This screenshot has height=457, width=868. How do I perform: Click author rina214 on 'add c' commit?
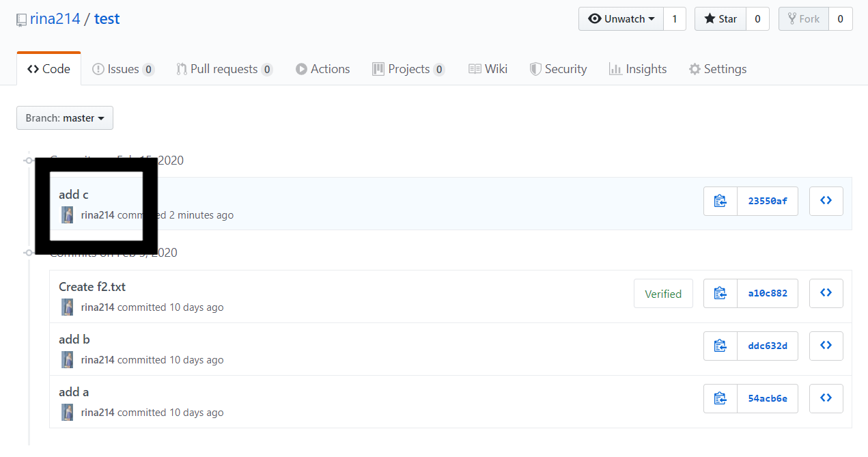(98, 215)
